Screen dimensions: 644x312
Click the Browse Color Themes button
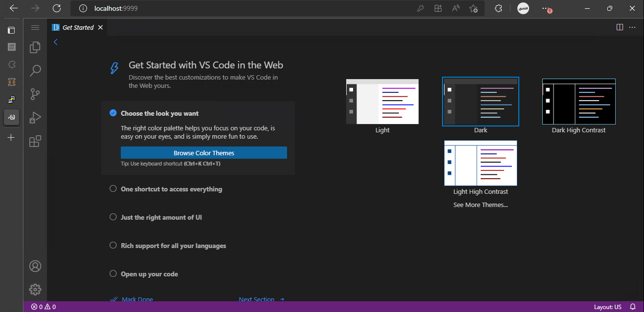point(204,153)
